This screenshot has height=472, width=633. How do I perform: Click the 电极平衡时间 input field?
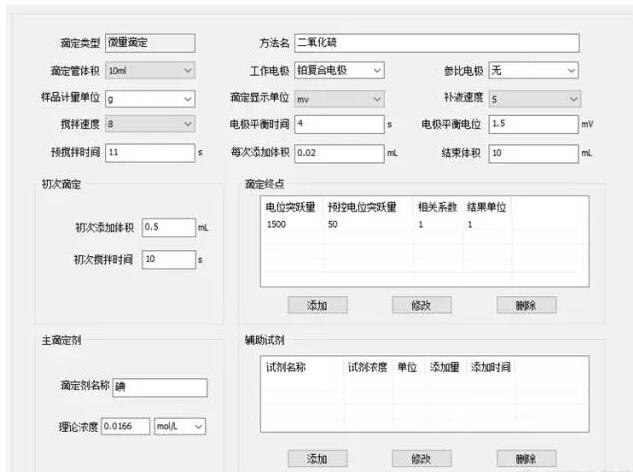tap(338, 124)
